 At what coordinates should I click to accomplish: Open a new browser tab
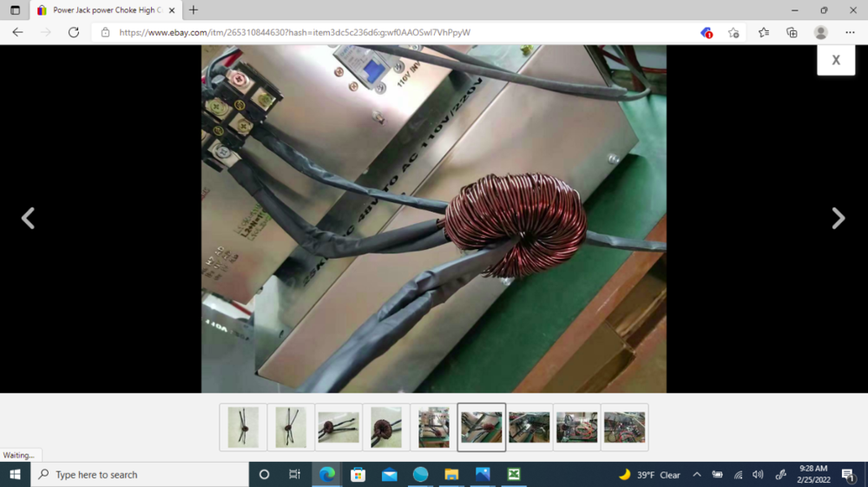194,10
